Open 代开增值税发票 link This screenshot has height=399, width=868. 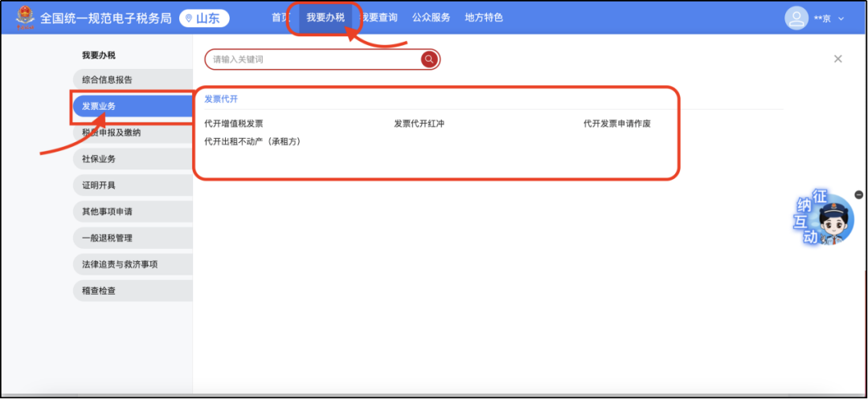coord(234,124)
